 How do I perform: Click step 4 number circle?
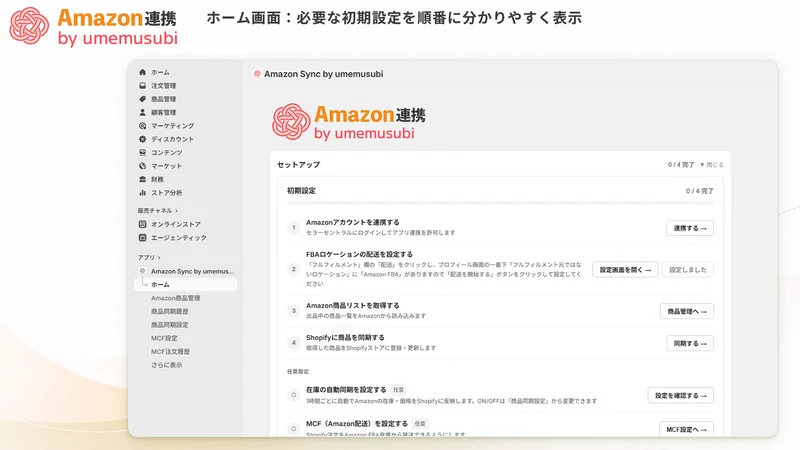pos(293,342)
